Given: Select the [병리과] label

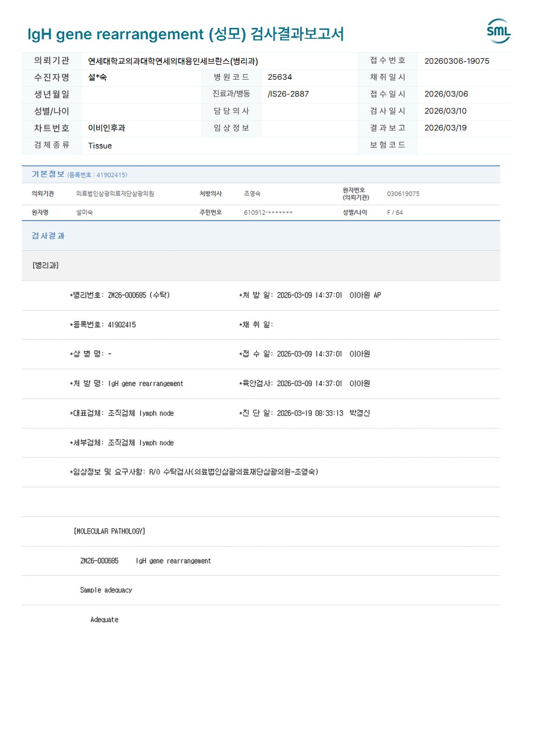Looking at the screenshot, I should tap(45, 265).
